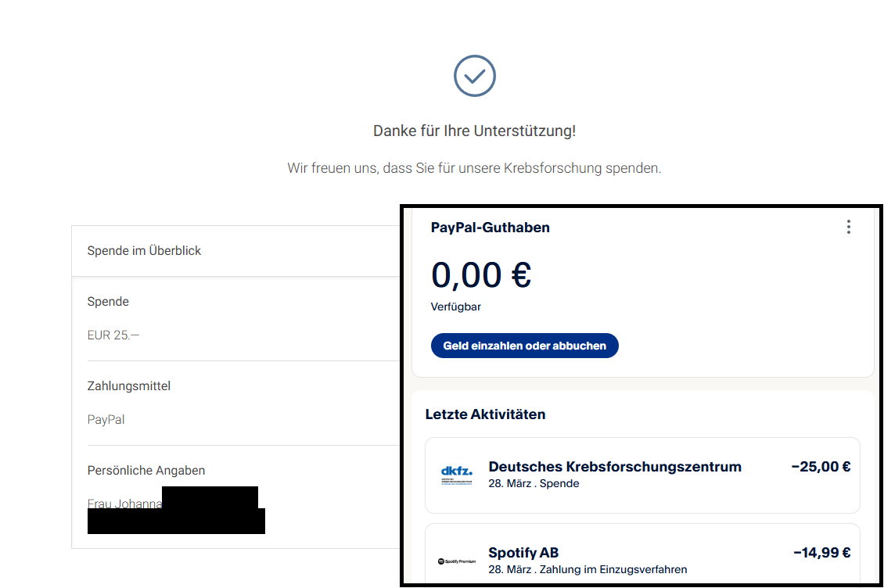The width and height of the screenshot is (884, 588).
Task: Click the Spotify Premium logo icon
Action: (x=457, y=561)
